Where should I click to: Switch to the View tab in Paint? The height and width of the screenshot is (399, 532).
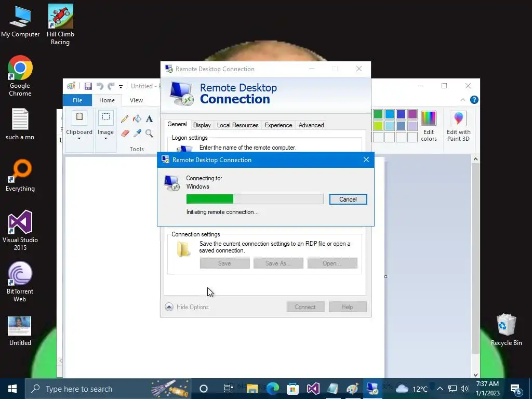coord(136,100)
